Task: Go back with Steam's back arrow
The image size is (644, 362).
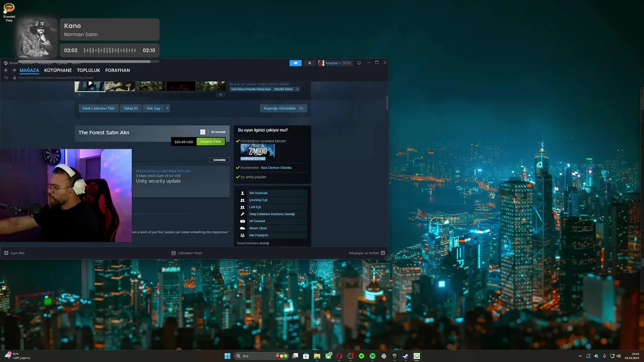Action: pyautogui.click(x=6, y=70)
